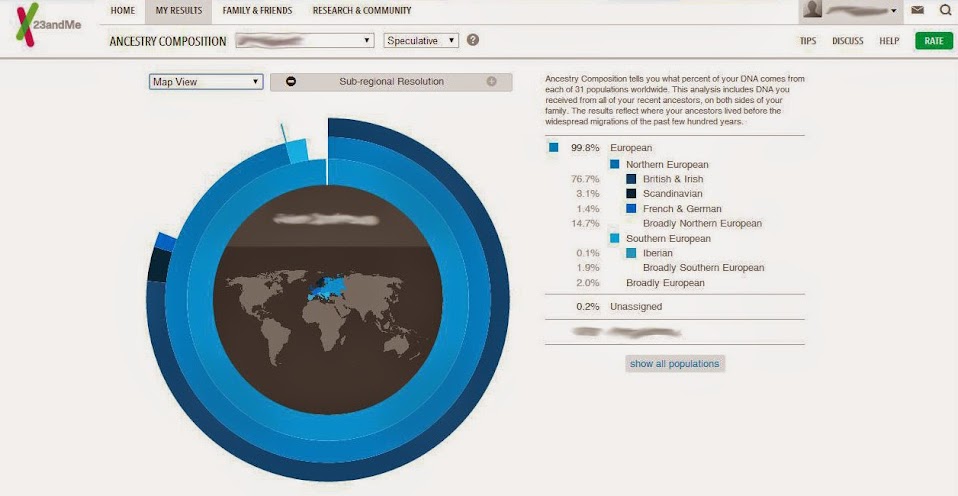Open the MY RESULTS tab

point(178,10)
